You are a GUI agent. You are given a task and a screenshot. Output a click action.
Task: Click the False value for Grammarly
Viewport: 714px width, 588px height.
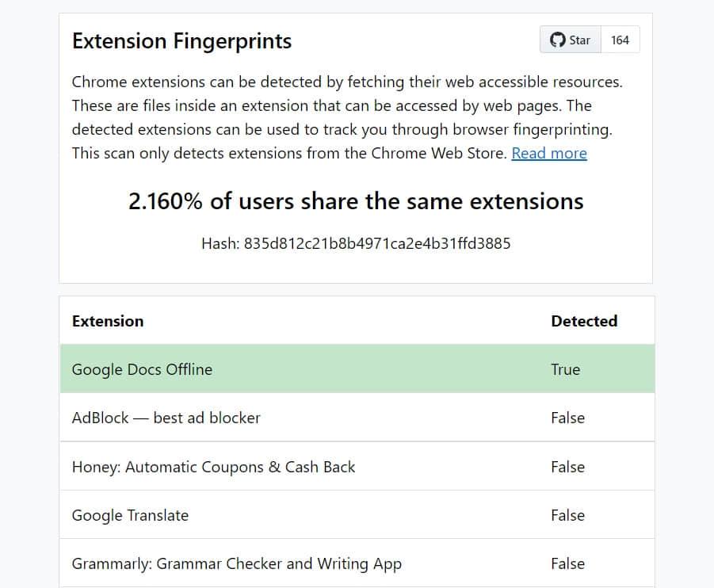point(567,563)
